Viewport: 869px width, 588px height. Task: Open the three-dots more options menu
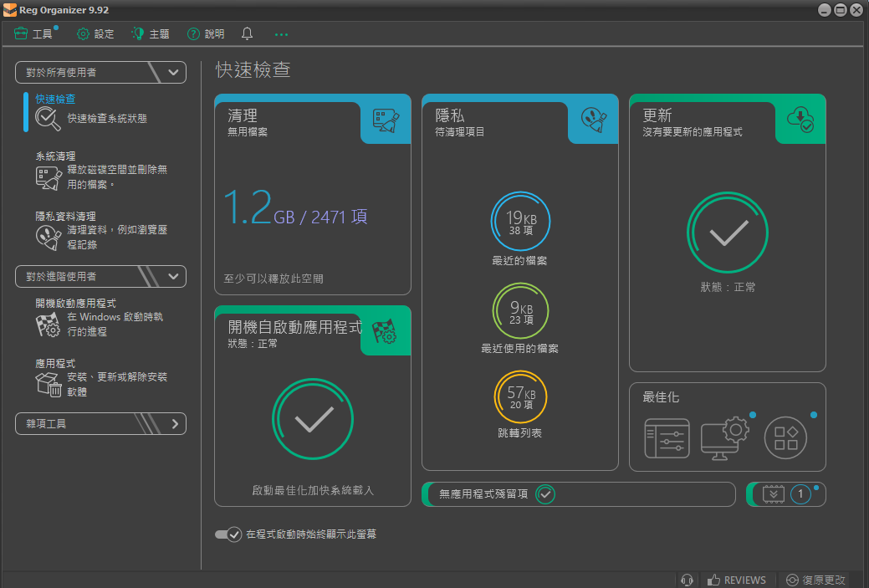pyautogui.click(x=281, y=34)
